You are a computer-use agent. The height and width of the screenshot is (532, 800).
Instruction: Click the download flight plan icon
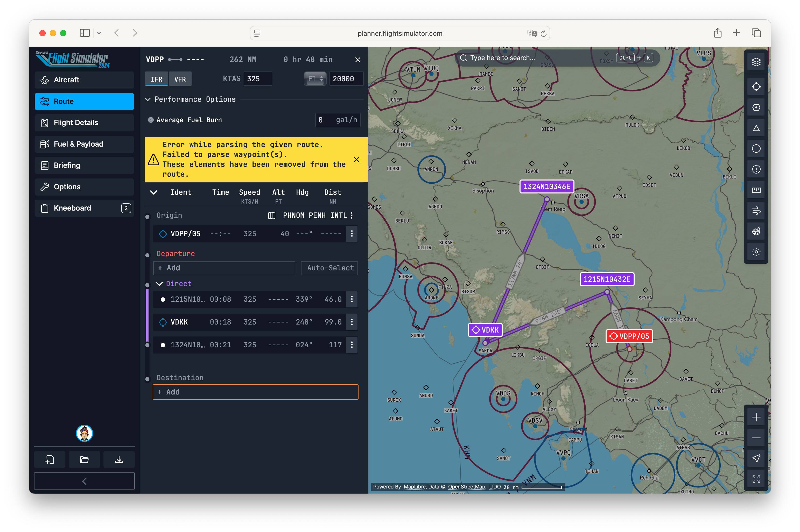[x=119, y=460]
